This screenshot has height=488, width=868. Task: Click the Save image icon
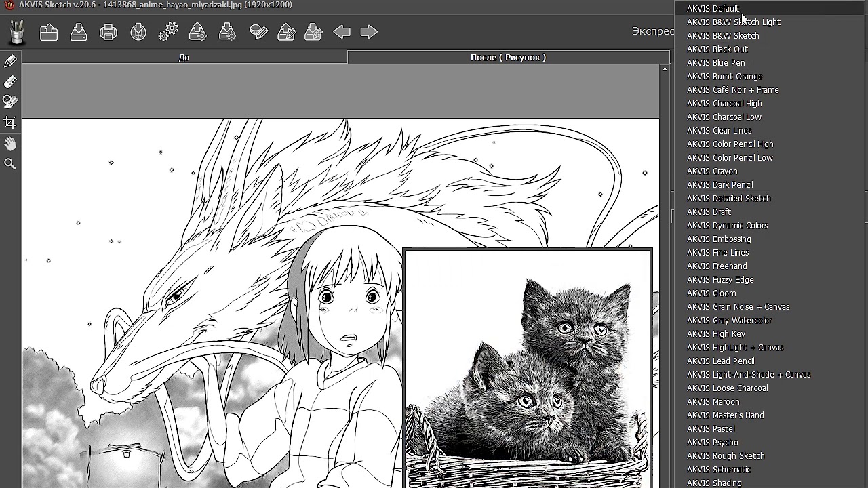[79, 32]
